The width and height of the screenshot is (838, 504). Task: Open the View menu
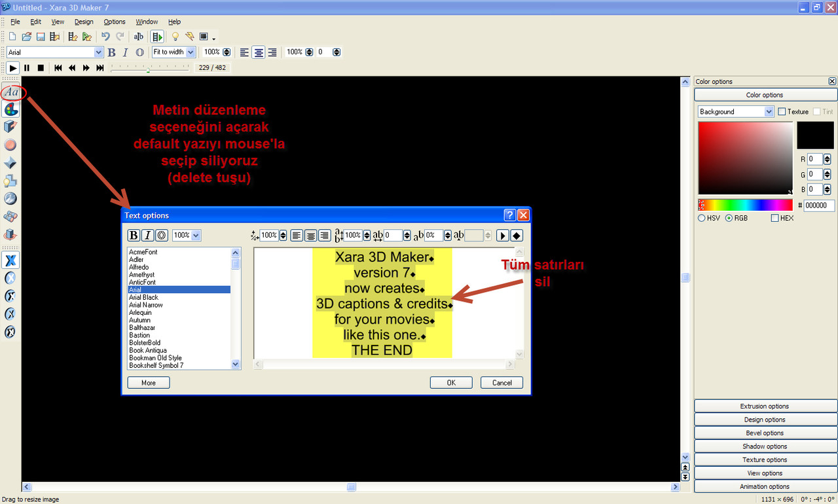click(x=58, y=22)
